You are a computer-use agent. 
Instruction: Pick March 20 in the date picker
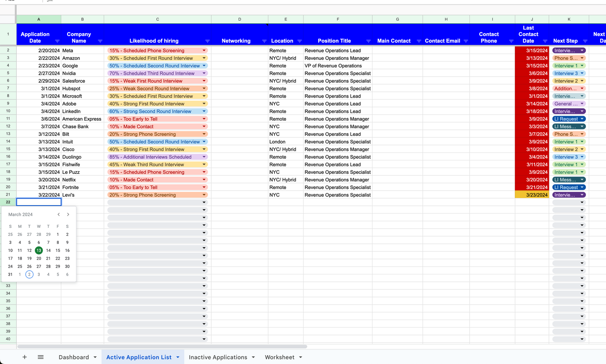click(39, 258)
